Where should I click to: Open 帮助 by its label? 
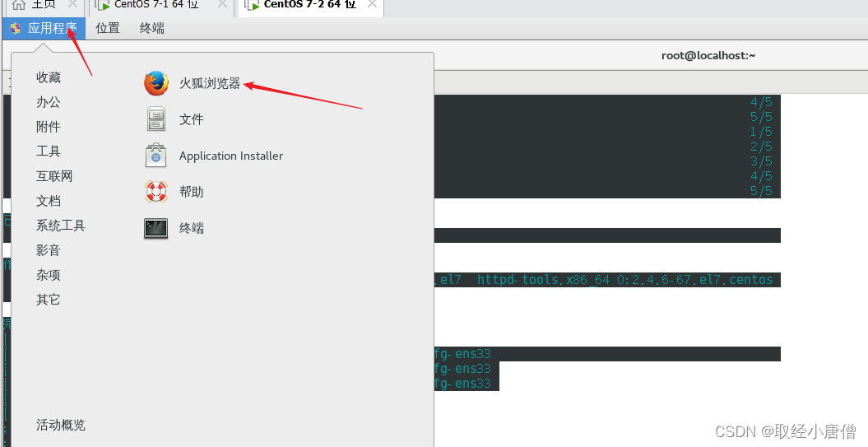pyautogui.click(x=192, y=192)
